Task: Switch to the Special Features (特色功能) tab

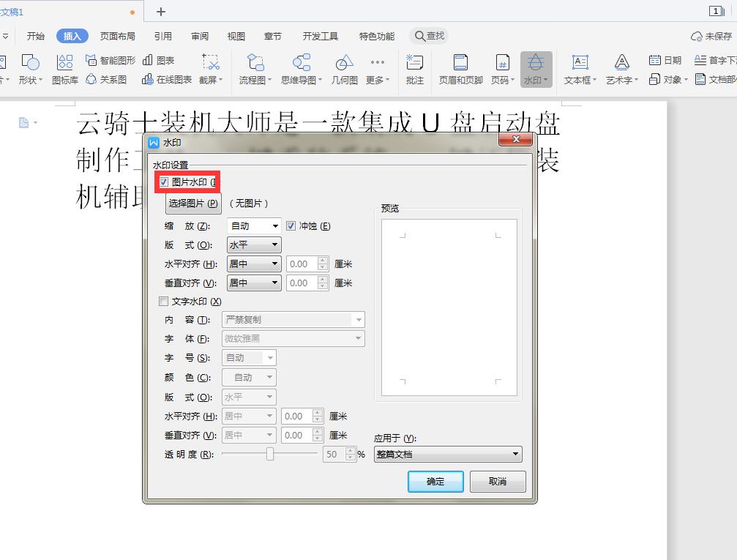Action: pos(376,36)
